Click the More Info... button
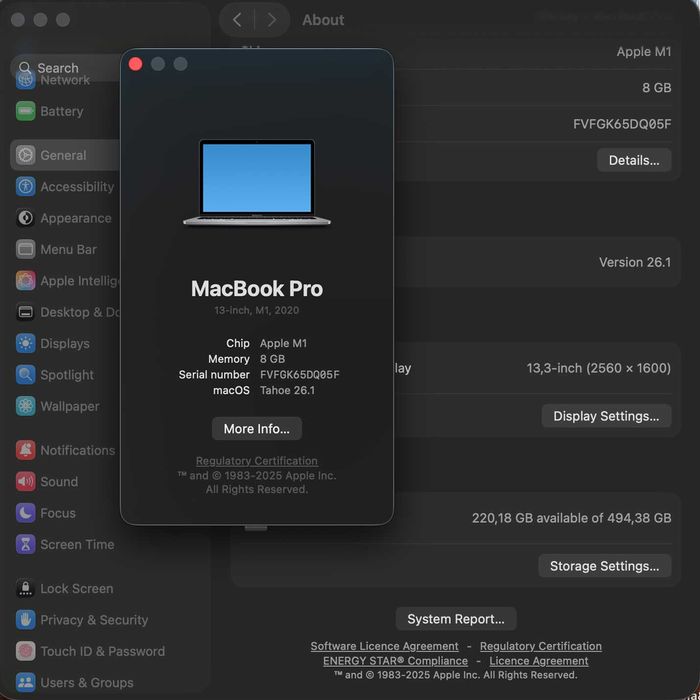This screenshot has width=700, height=700. (257, 429)
